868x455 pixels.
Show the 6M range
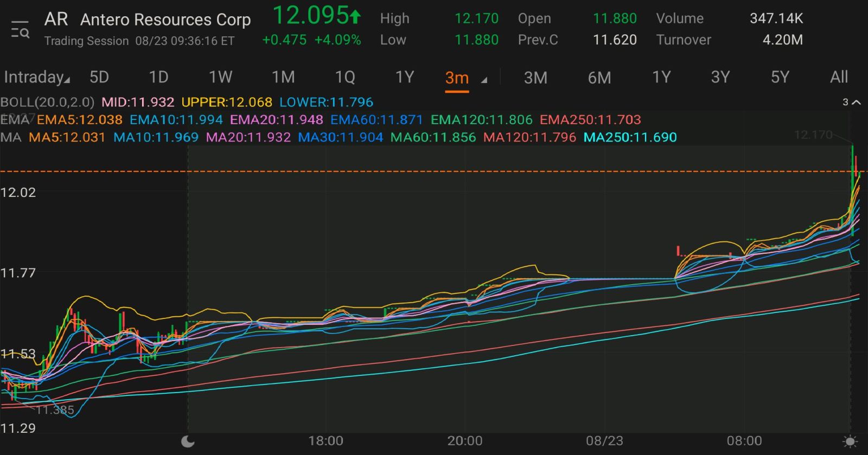coord(599,78)
